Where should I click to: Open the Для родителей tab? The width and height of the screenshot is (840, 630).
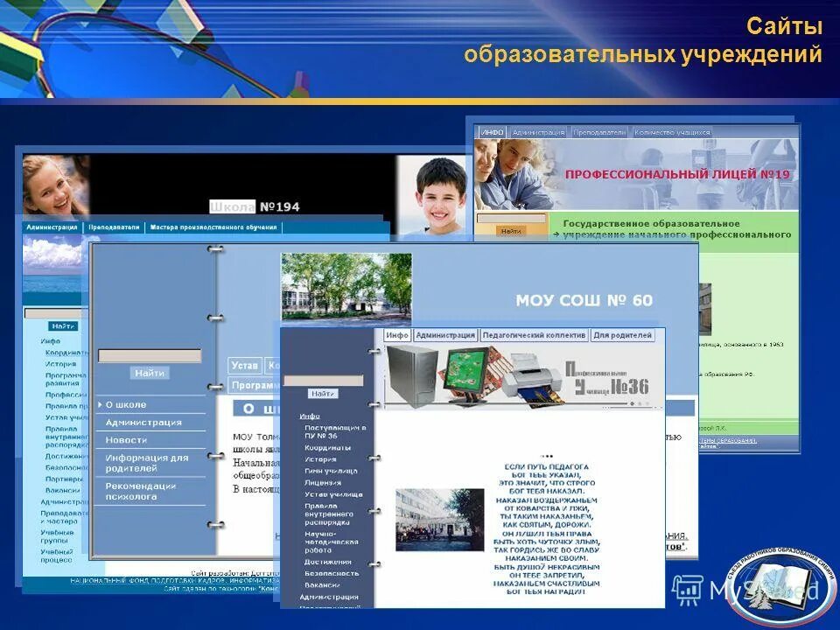coord(623,333)
